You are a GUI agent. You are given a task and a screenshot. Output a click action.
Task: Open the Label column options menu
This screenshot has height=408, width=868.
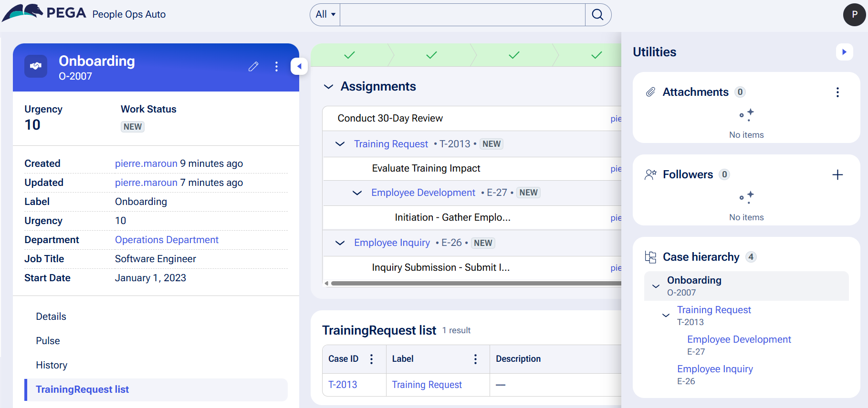[475, 359]
